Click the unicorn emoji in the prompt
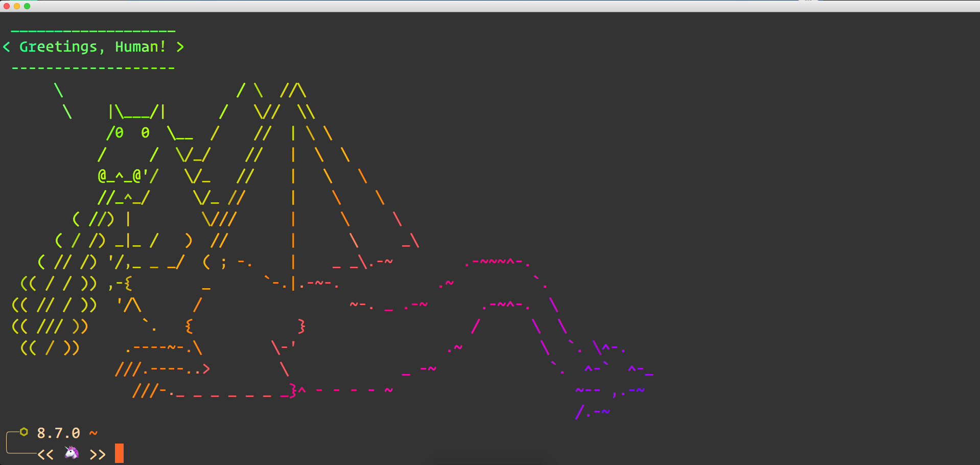Image resolution: width=980 pixels, height=465 pixels. point(72,453)
